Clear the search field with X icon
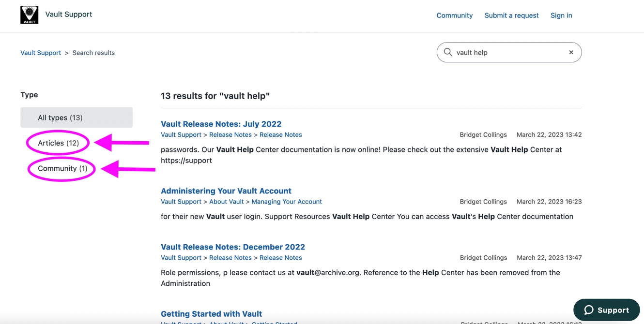The height and width of the screenshot is (324, 644). (x=571, y=52)
